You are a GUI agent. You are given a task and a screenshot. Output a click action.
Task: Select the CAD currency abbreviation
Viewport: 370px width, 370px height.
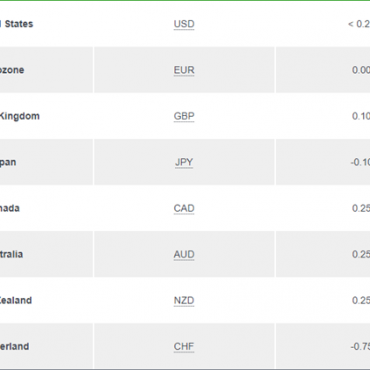coord(184,208)
